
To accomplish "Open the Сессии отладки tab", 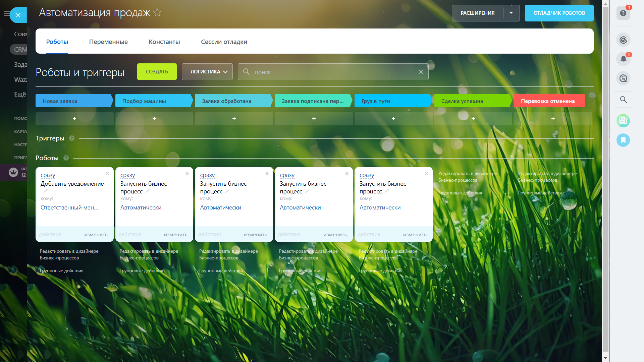I will [x=224, y=42].
